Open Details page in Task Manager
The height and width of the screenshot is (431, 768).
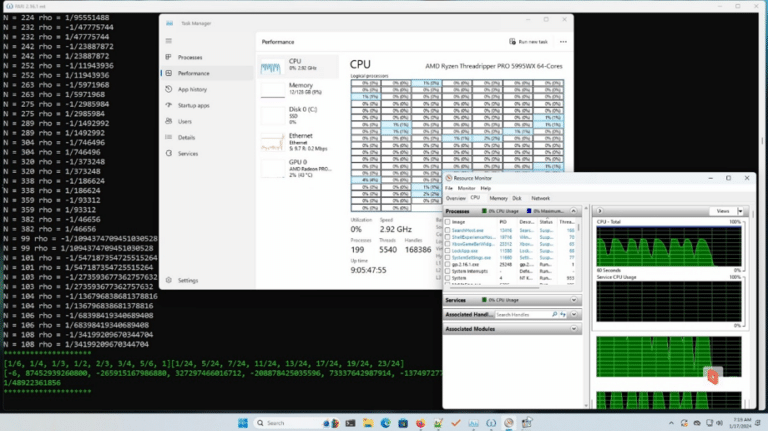[206, 137]
